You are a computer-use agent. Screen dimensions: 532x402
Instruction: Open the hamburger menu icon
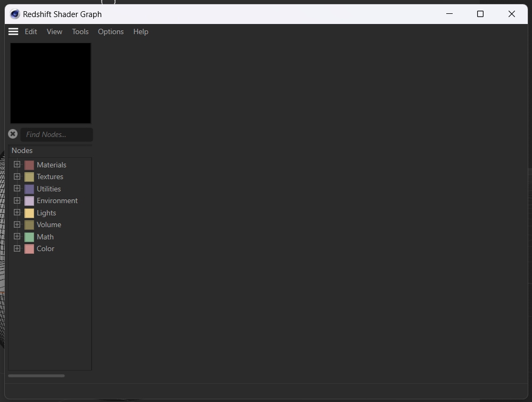(13, 31)
